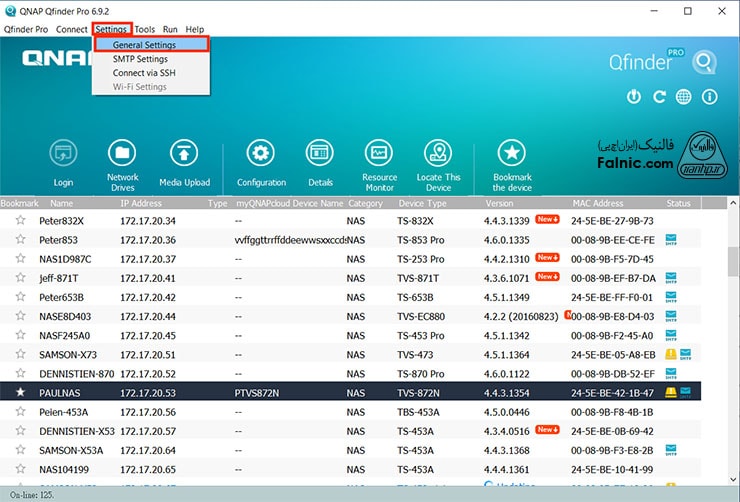740x502 pixels.
Task: Launch Resource Monitor icon
Action: pos(379,154)
